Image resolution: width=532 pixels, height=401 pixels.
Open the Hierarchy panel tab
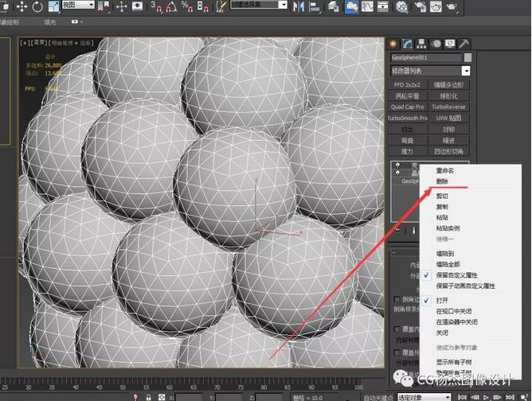(421, 44)
